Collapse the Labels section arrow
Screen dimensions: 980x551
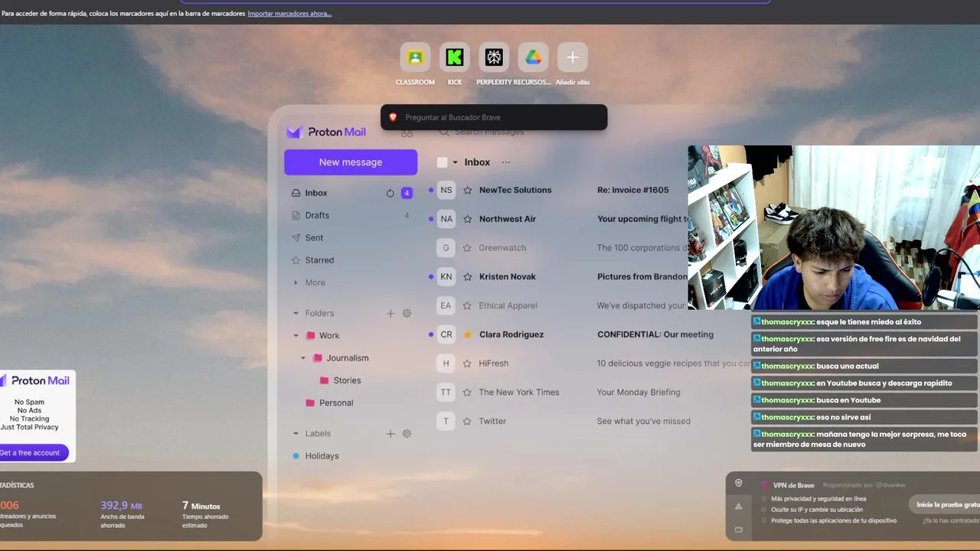pos(296,434)
